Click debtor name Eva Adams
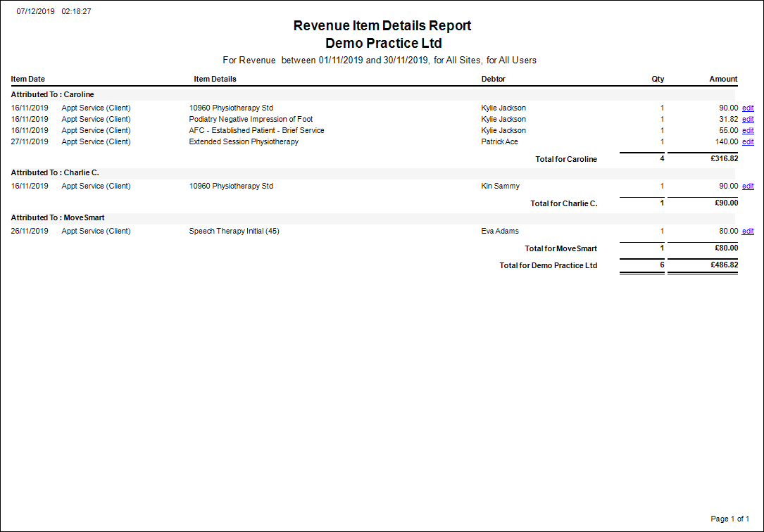Image resolution: width=764 pixels, height=532 pixels. [500, 232]
